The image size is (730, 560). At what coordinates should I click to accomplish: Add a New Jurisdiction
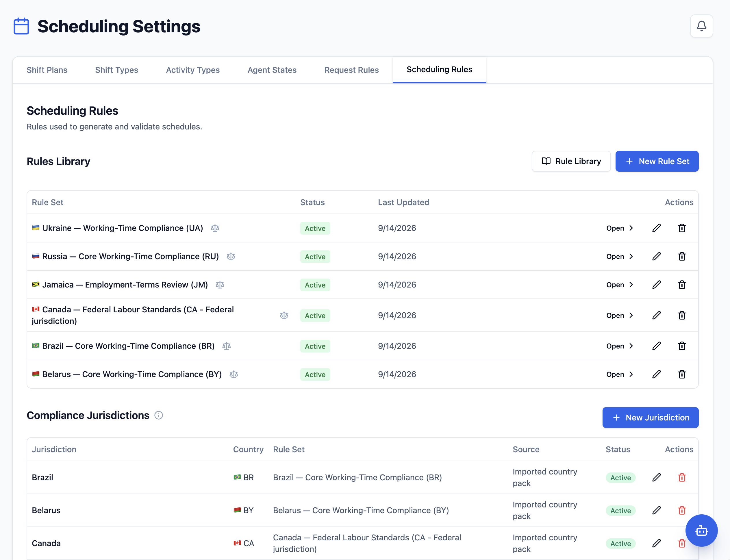[x=650, y=418]
